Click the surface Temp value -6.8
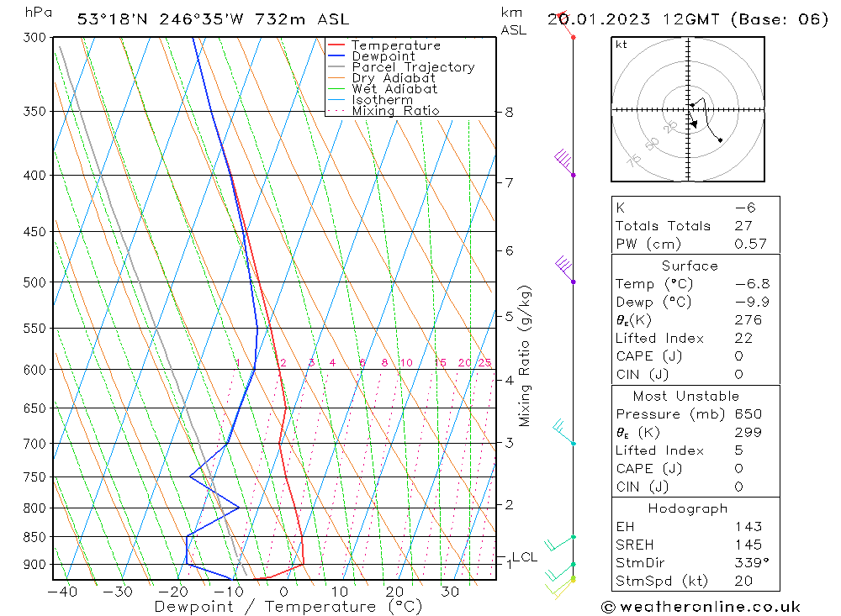This screenshot has height=616, width=841. (x=752, y=284)
